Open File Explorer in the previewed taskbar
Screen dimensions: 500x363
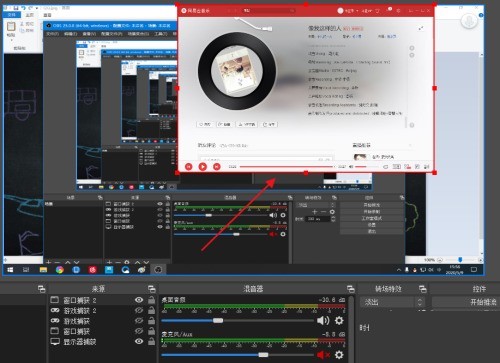point(43,270)
